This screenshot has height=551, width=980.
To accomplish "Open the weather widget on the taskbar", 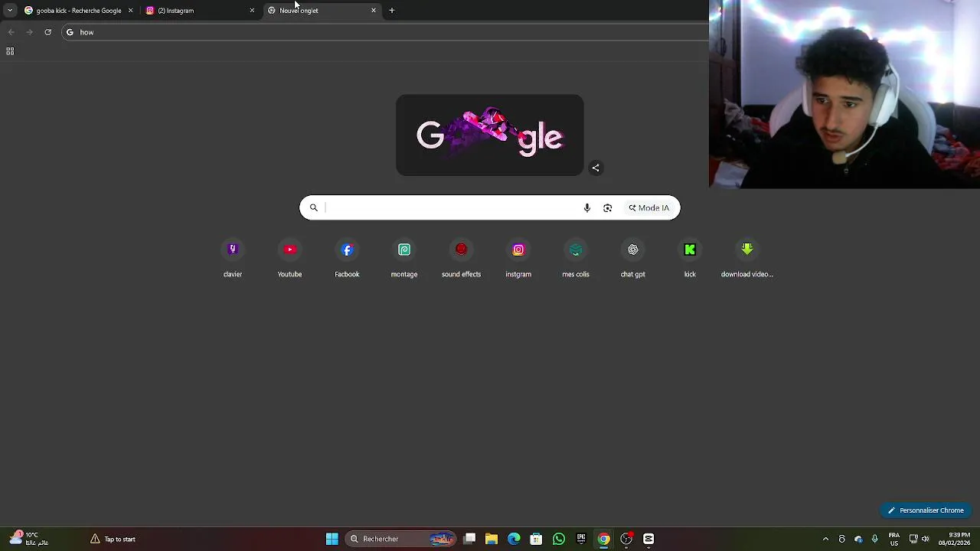I will point(28,539).
